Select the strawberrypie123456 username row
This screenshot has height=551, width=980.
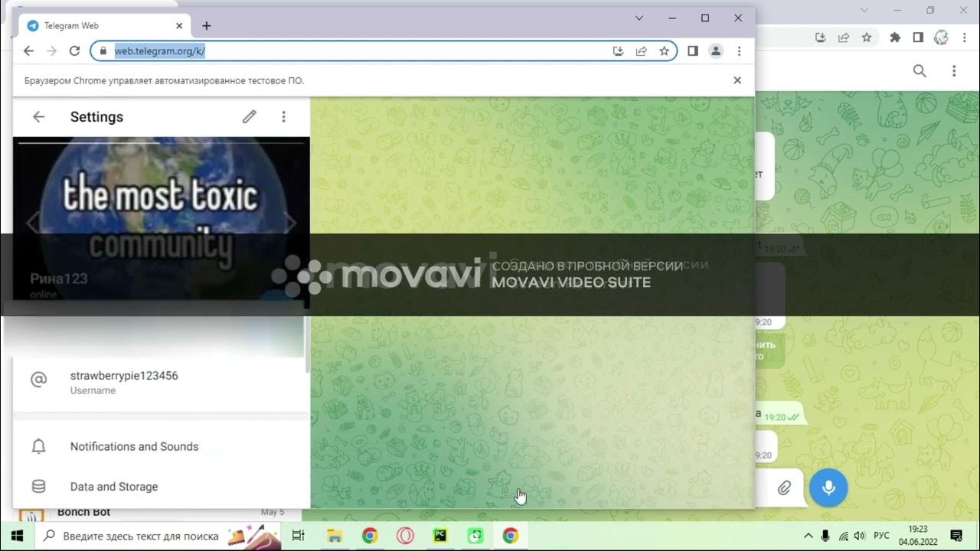pyautogui.click(x=161, y=382)
